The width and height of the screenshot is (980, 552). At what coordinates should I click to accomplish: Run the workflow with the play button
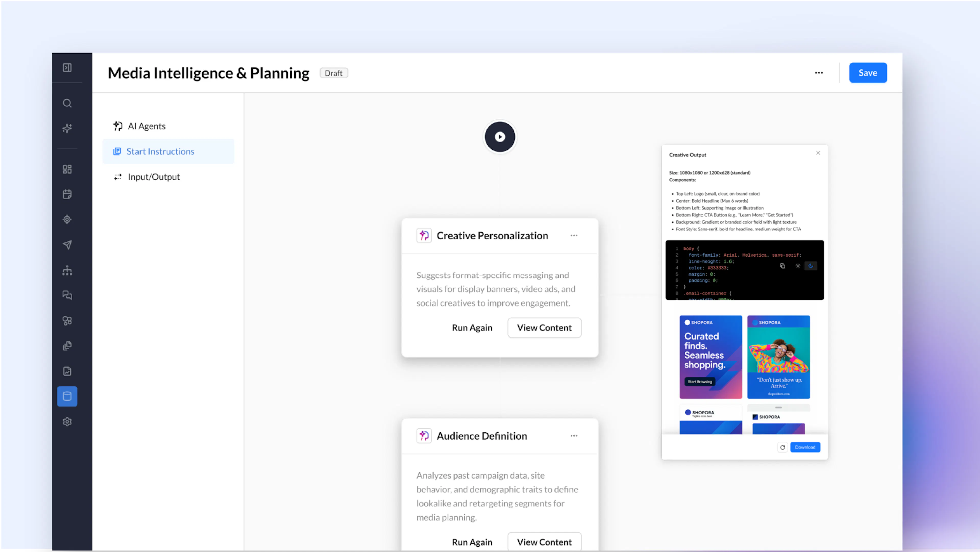coord(500,137)
